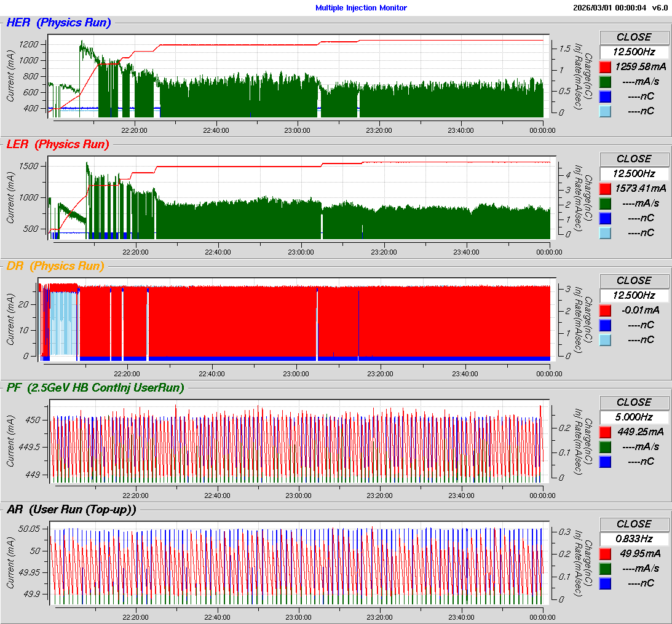Click the Multiple Injection Monitor title
This screenshot has height=624, width=672.
(x=361, y=8)
